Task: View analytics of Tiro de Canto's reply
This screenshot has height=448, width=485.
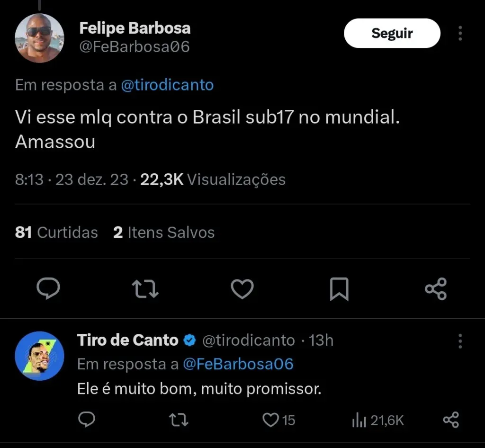Action: click(377, 420)
